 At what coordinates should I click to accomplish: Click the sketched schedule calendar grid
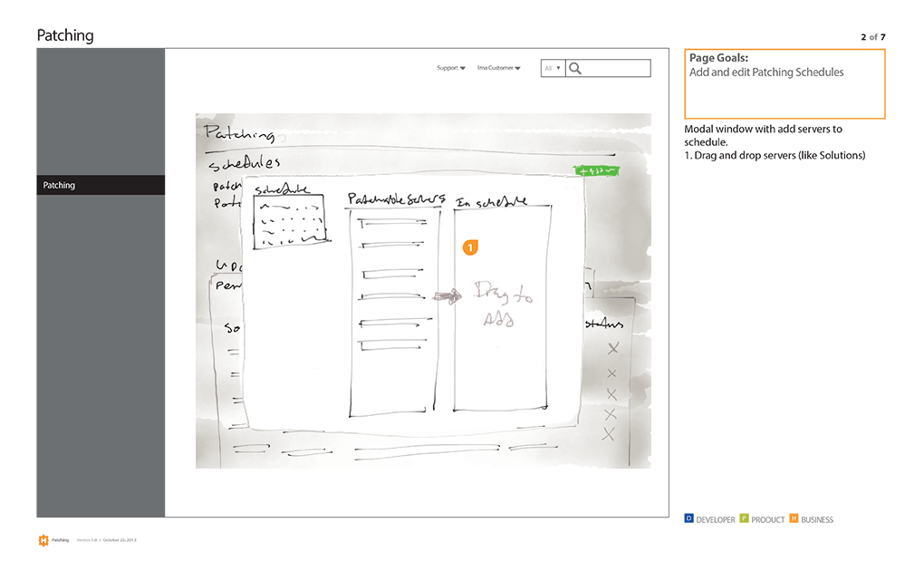[x=289, y=221]
